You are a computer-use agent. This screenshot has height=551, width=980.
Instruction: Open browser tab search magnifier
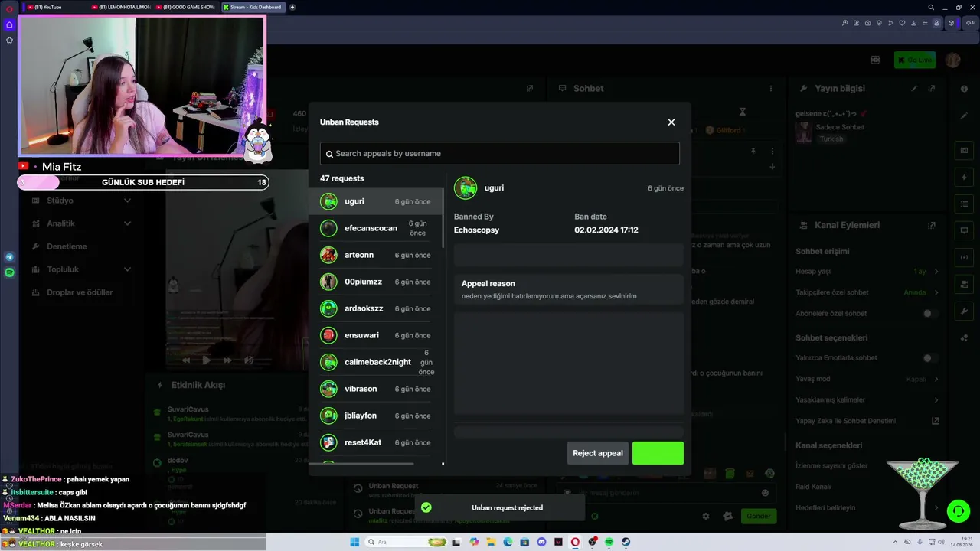[x=931, y=7]
